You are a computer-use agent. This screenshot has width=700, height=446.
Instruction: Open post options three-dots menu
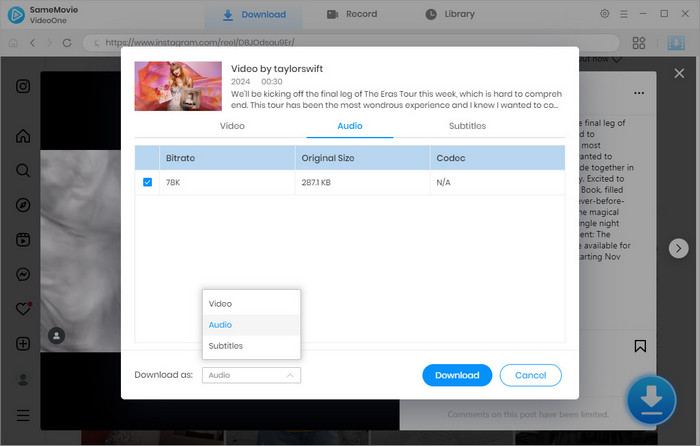pyautogui.click(x=639, y=93)
